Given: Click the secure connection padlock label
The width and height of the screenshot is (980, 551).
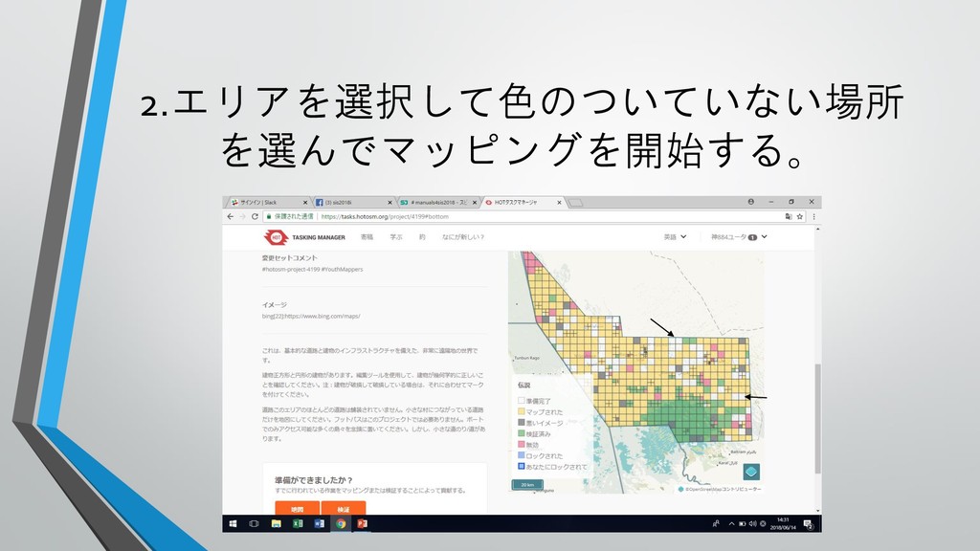Looking at the screenshot, I should 289,217.
